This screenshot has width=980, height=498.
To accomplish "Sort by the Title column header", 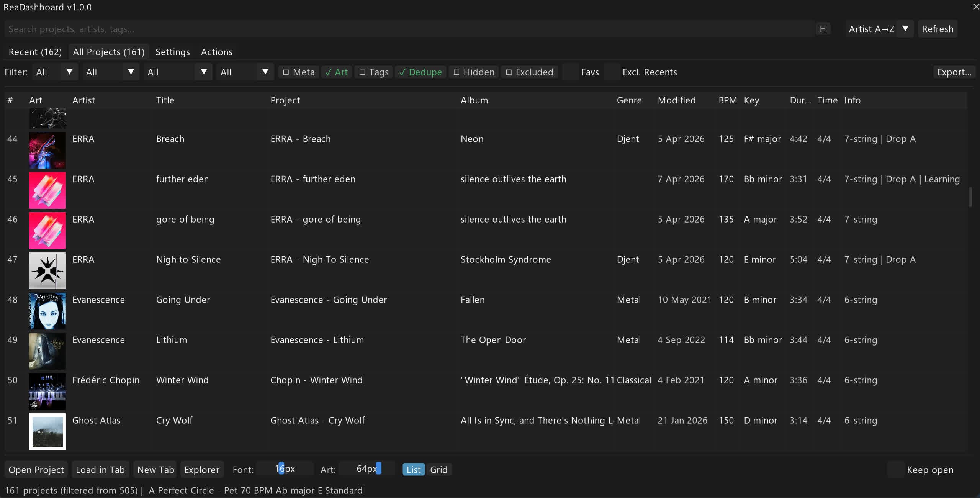I will click(165, 100).
